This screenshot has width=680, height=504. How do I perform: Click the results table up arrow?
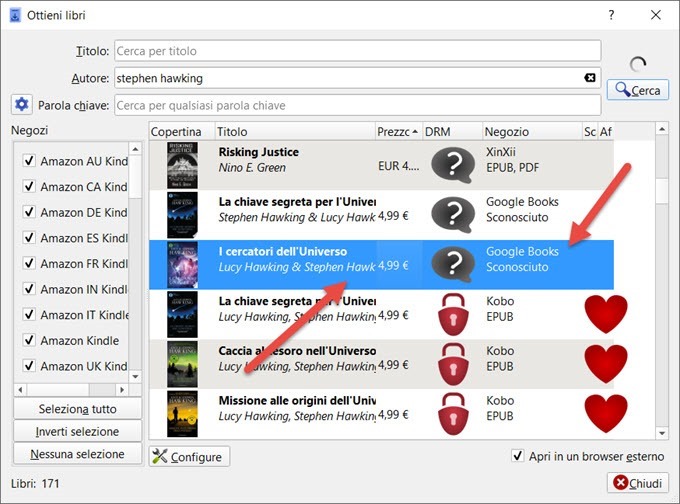(662, 129)
